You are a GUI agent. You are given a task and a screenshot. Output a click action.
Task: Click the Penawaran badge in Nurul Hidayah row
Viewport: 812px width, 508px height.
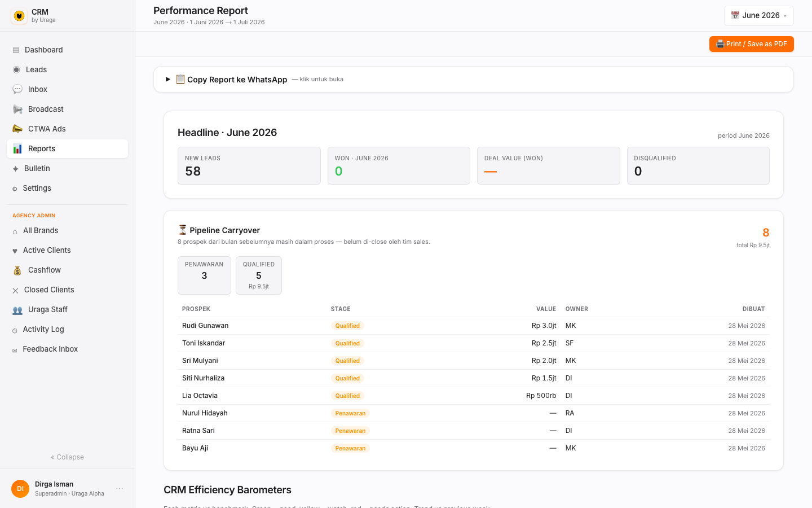pos(350,413)
